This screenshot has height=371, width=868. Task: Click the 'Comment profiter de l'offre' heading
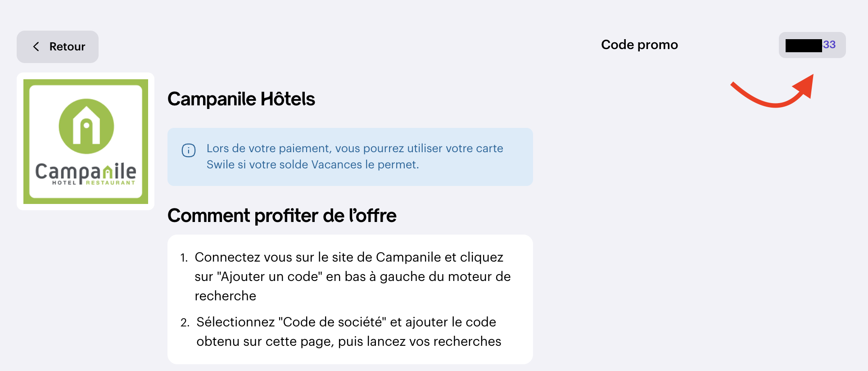(282, 216)
